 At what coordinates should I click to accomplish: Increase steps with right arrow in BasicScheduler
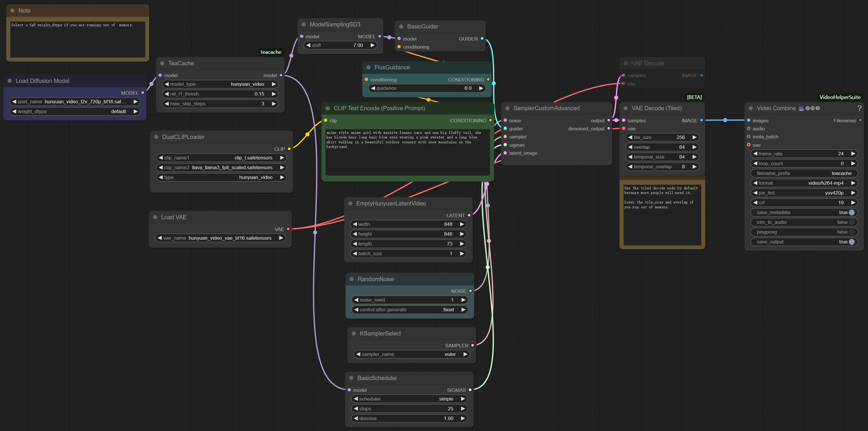[463, 408]
